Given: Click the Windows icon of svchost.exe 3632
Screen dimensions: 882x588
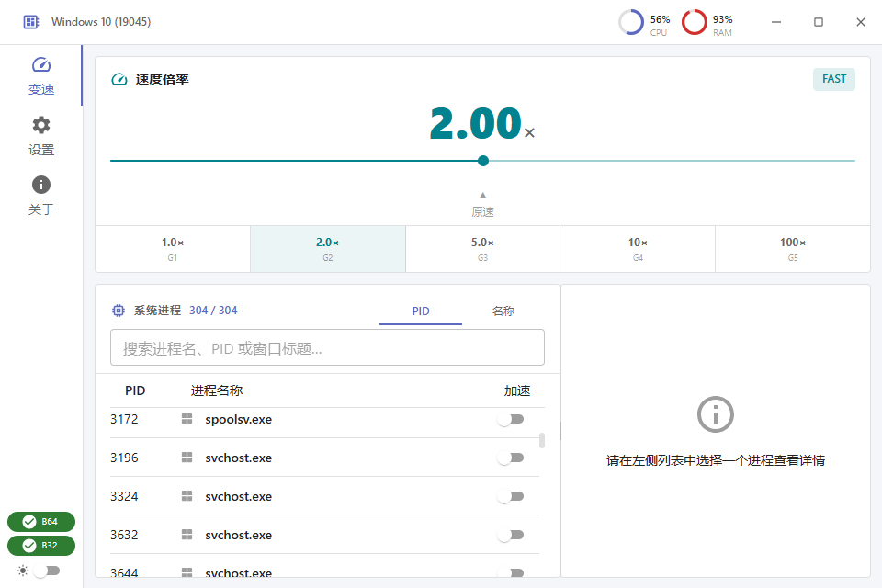Looking at the screenshot, I should (x=187, y=535).
